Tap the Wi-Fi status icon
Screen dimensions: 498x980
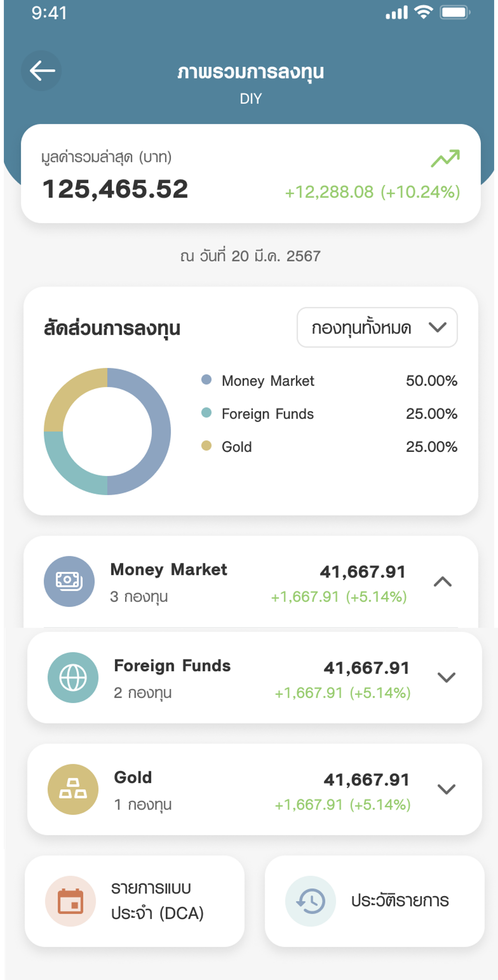pyautogui.click(x=423, y=13)
